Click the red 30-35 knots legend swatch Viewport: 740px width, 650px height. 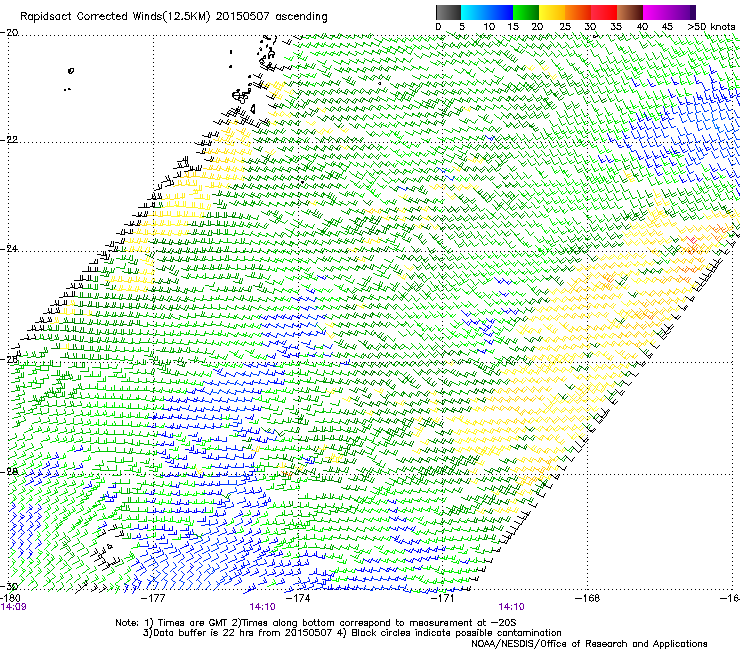pyautogui.click(x=604, y=12)
